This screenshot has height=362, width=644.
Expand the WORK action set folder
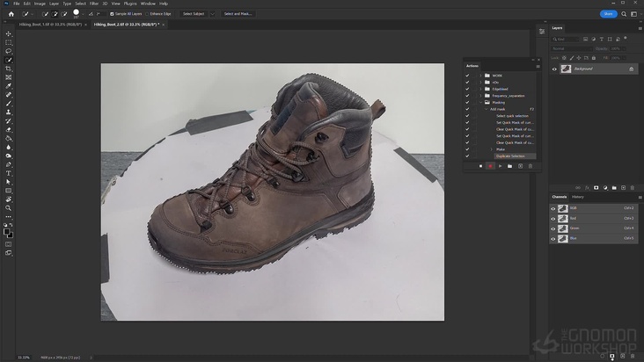pyautogui.click(x=480, y=76)
